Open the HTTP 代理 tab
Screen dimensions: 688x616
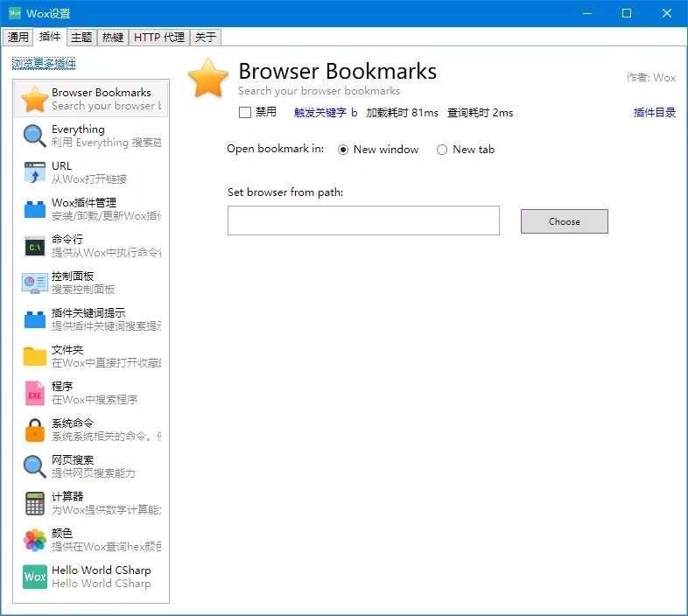click(x=158, y=38)
